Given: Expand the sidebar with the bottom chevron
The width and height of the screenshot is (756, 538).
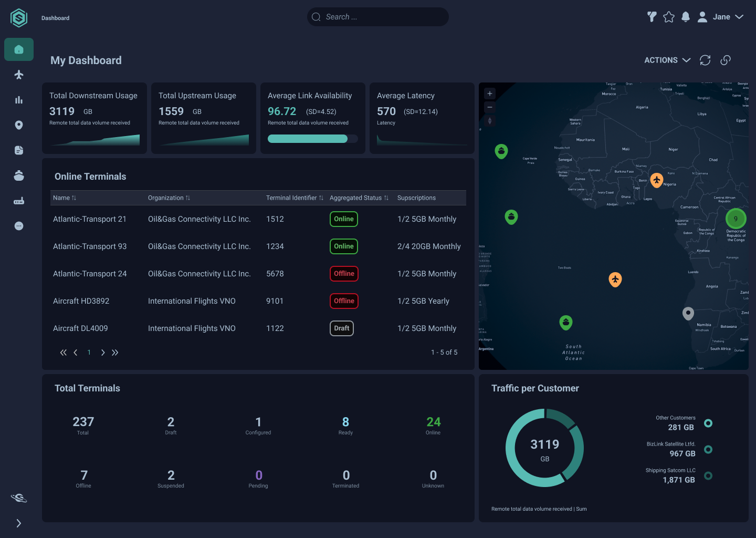Looking at the screenshot, I should coord(19,523).
